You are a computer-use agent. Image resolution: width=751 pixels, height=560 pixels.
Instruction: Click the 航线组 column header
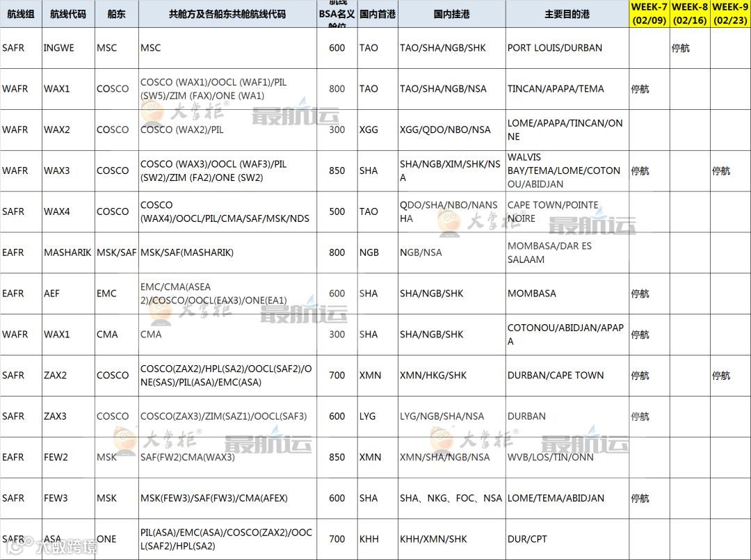(21, 14)
